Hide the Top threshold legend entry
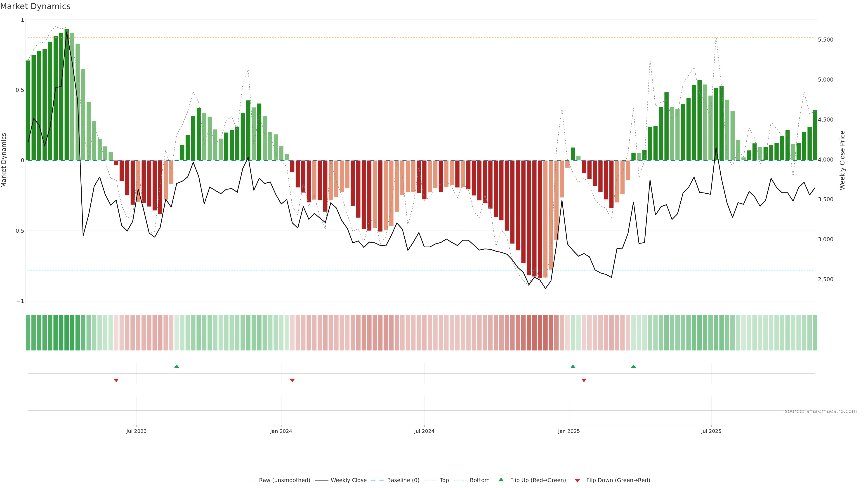The width and height of the screenshot is (868, 488). click(x=444, y=480)
